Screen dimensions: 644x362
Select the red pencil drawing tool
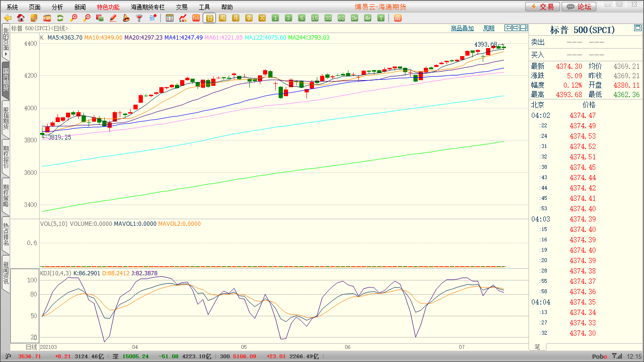tap(113, 18)
